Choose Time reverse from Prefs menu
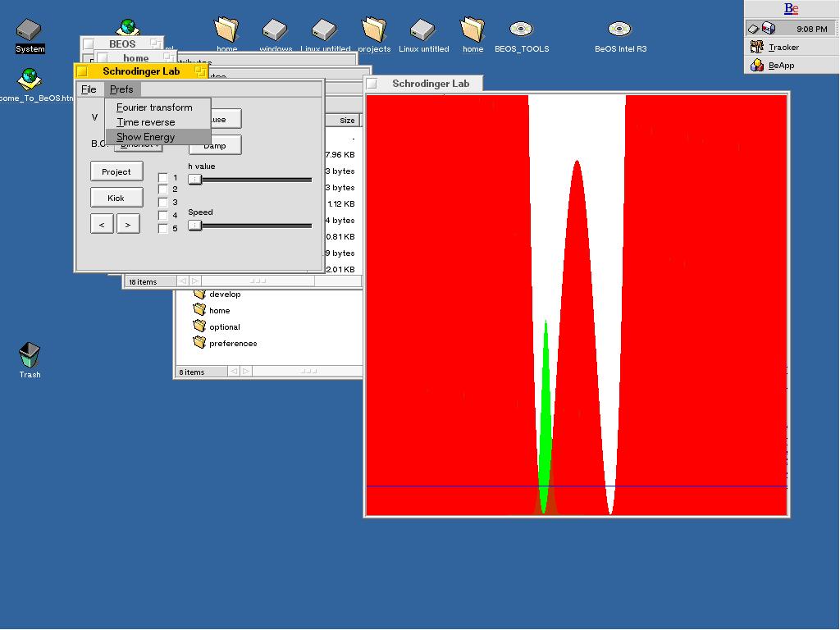This screenshot has width=840, height=630. [x=158, y=122]
